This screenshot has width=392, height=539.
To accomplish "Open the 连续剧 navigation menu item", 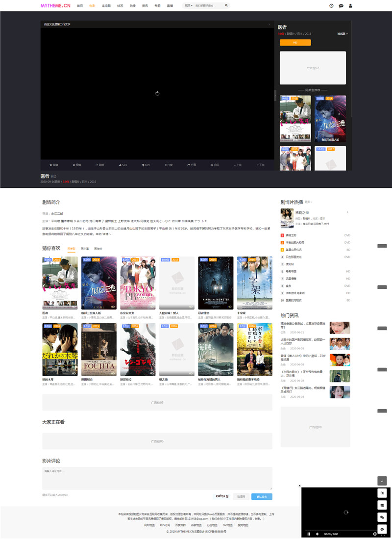I will [106, 5].
